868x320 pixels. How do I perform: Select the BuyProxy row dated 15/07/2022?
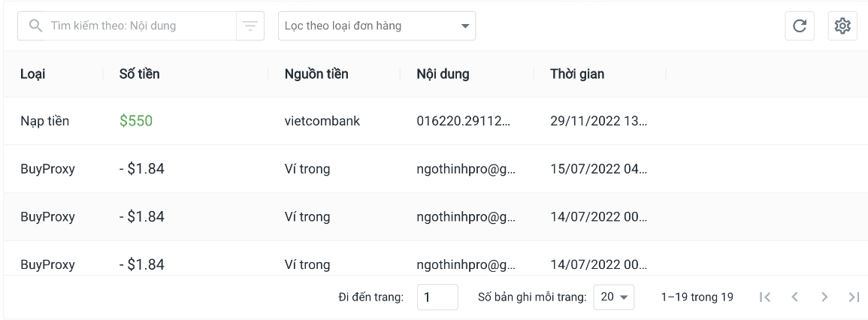click(x=434, y=169)
